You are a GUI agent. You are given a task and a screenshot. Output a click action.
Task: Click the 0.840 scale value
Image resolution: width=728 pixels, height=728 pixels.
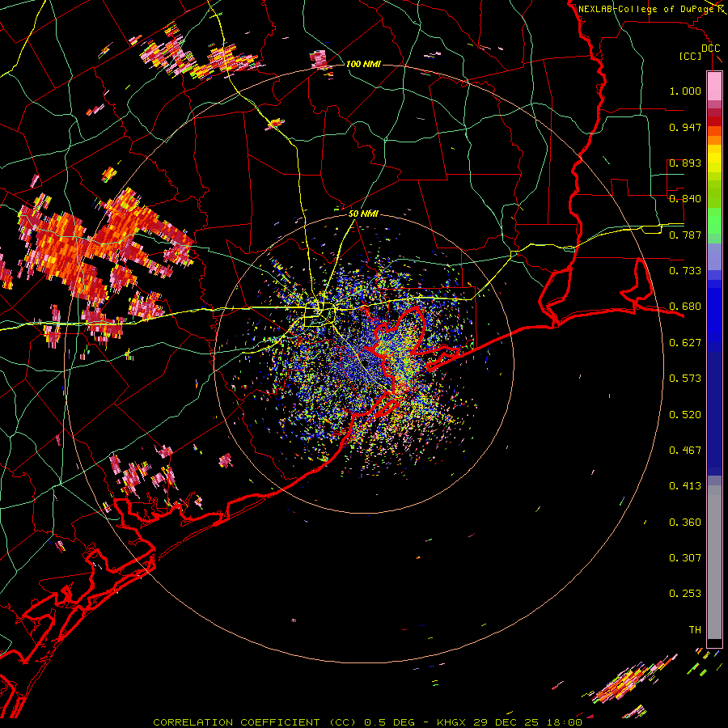[x=685, y=199]
